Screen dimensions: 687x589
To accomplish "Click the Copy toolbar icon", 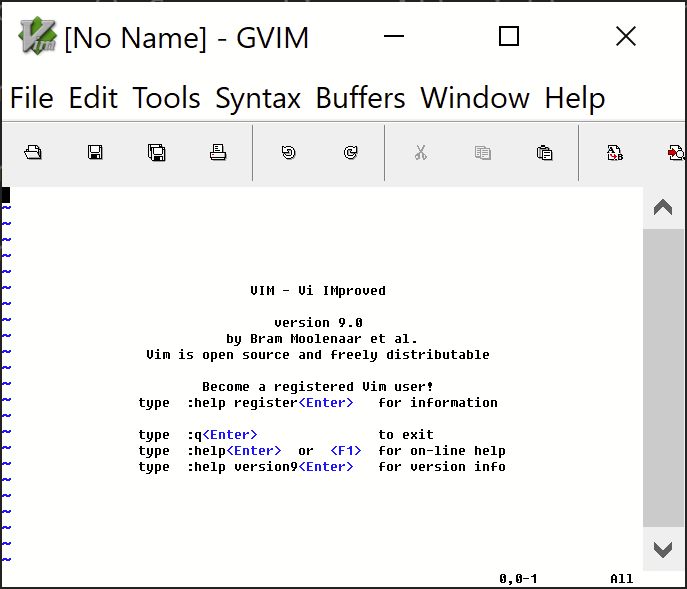I will coord(482,153).
